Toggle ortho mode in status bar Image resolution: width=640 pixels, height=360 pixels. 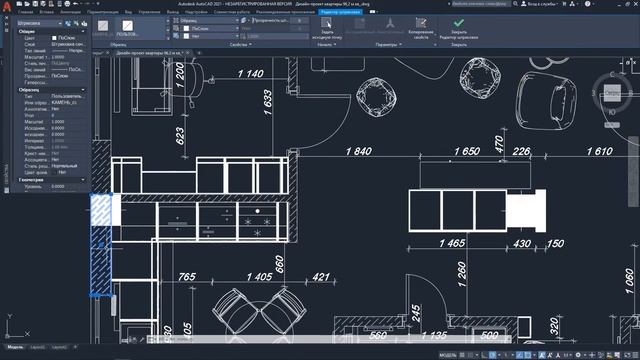pyautogui.click(x=484, y=355)
